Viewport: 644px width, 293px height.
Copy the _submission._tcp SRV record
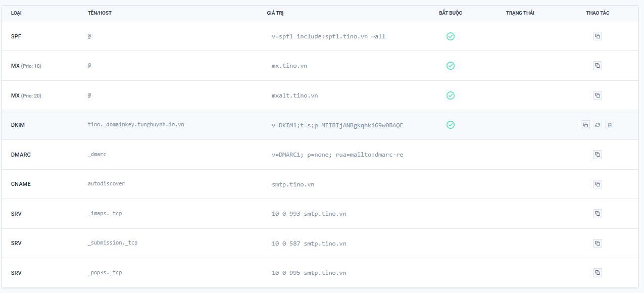(598, 243)
